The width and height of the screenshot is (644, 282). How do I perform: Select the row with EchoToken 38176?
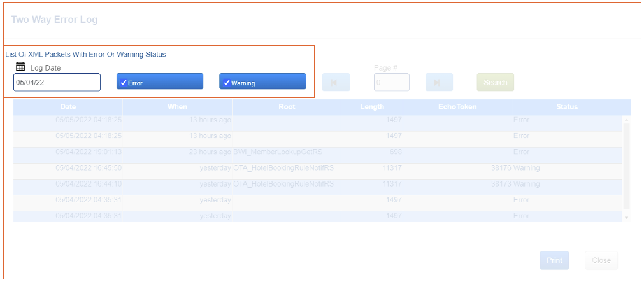coord(283,168)
